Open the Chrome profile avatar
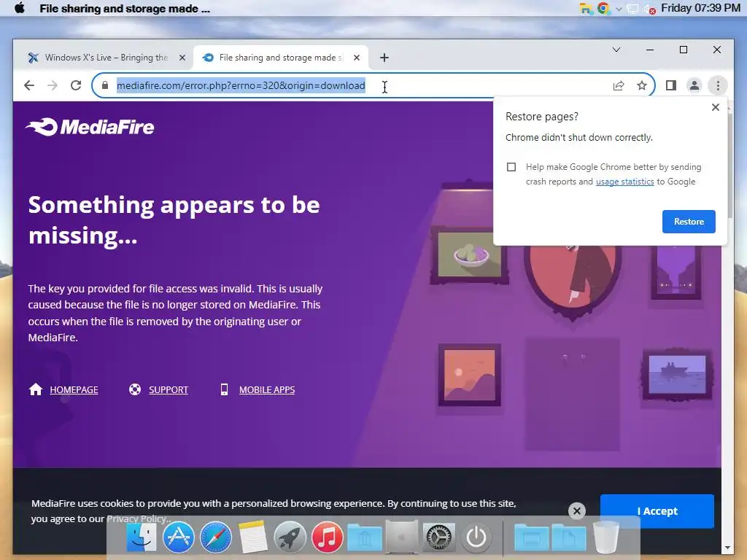Image resolution: width=747 pixels, height=560 pixels. pos(694,85)
